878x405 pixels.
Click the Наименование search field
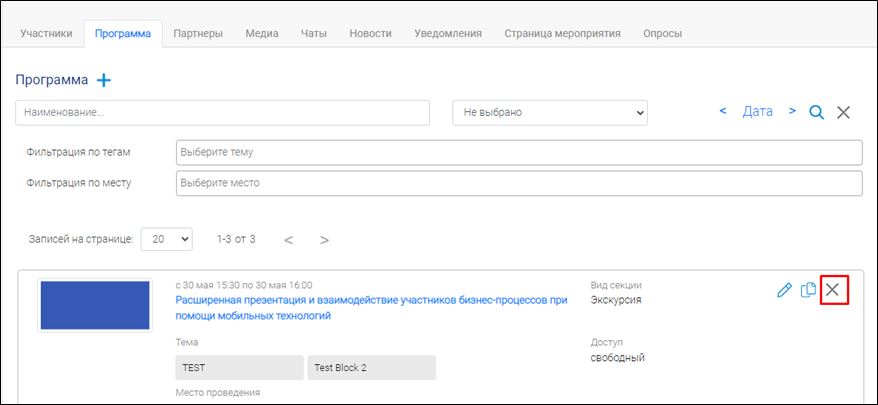(x=222, y=113)
